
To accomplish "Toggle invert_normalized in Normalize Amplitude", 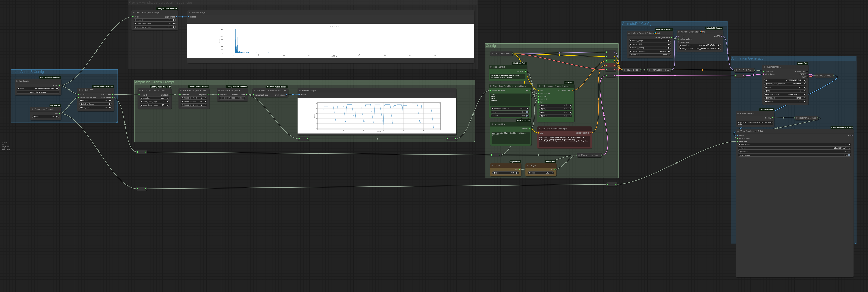I will 243,98.
